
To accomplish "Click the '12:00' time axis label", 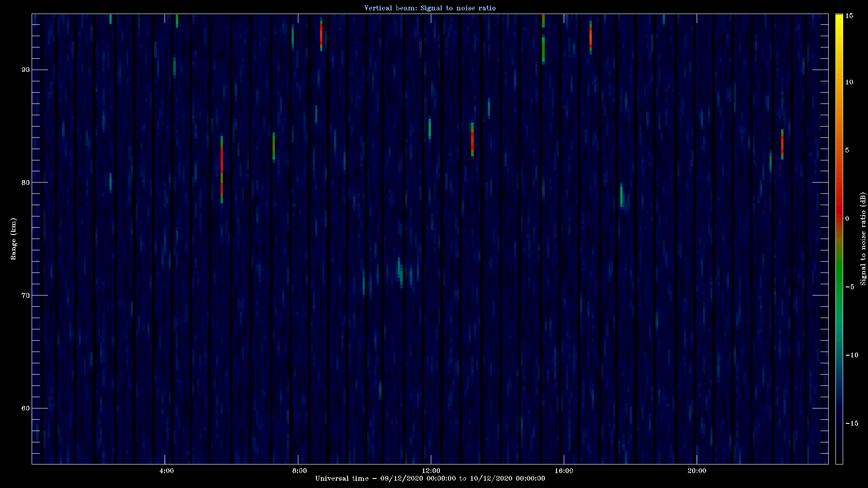I will [431, 471].
